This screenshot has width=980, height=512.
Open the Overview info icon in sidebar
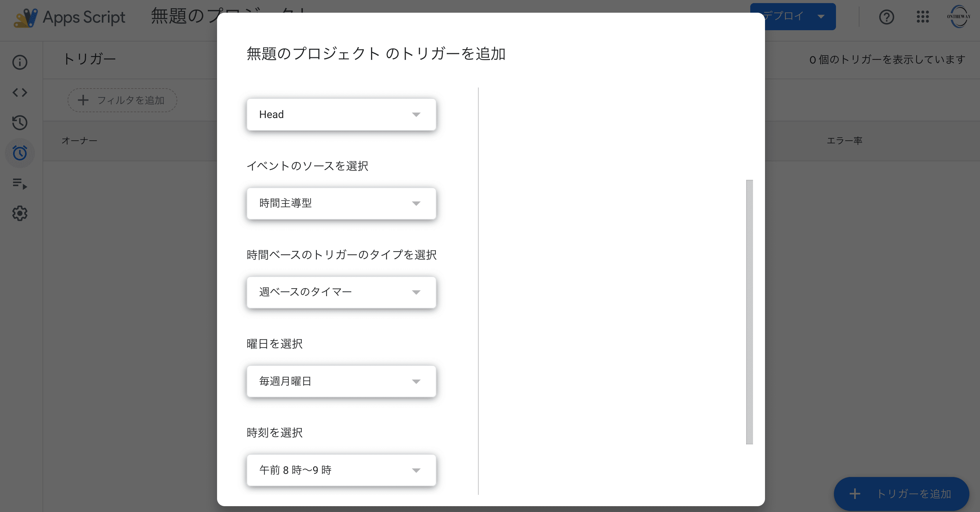(x=20, y=62)
